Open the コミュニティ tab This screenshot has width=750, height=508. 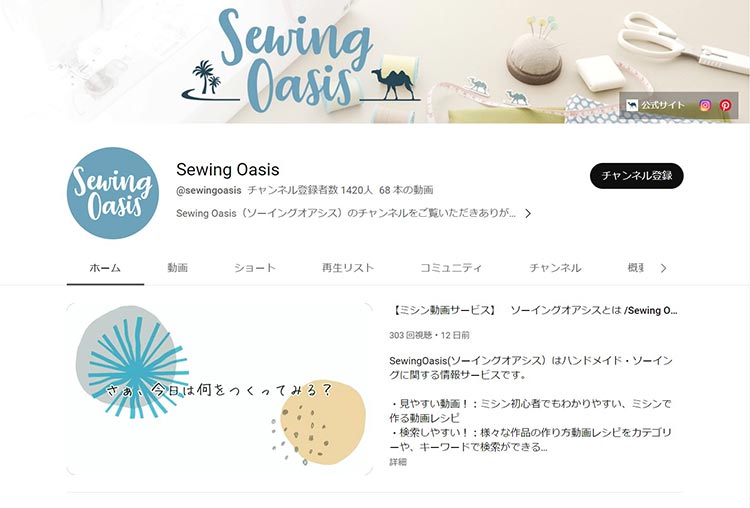tap(451, 268)
